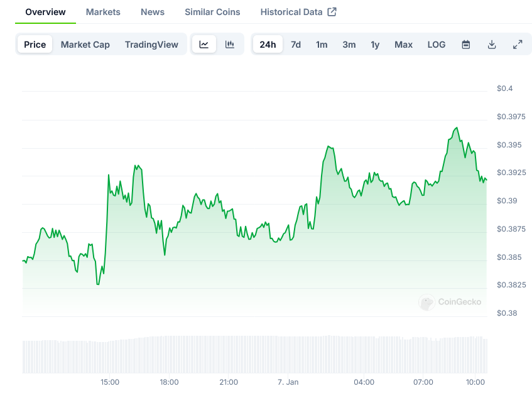Toggle LOG scale on chart
Viewport: 532px width, 396px height.
(x=437, y=45)
